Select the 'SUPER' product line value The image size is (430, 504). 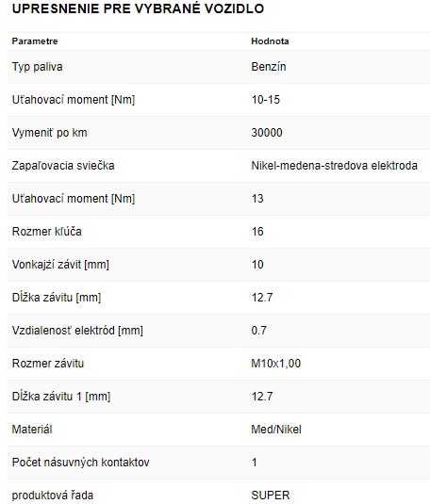pos(271,496)
